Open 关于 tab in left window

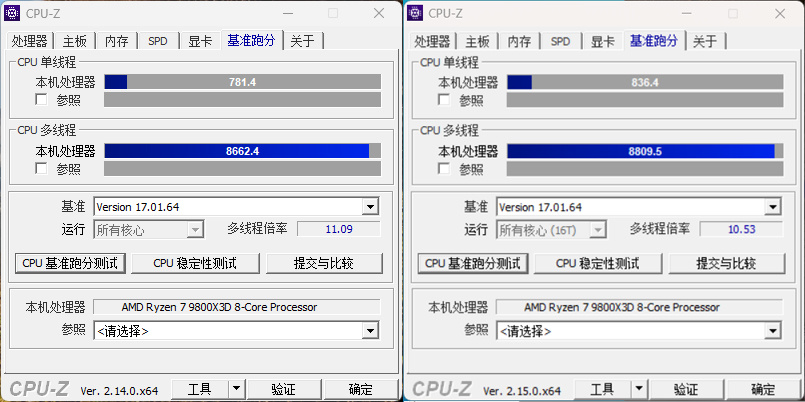click(x=303, y=41)
